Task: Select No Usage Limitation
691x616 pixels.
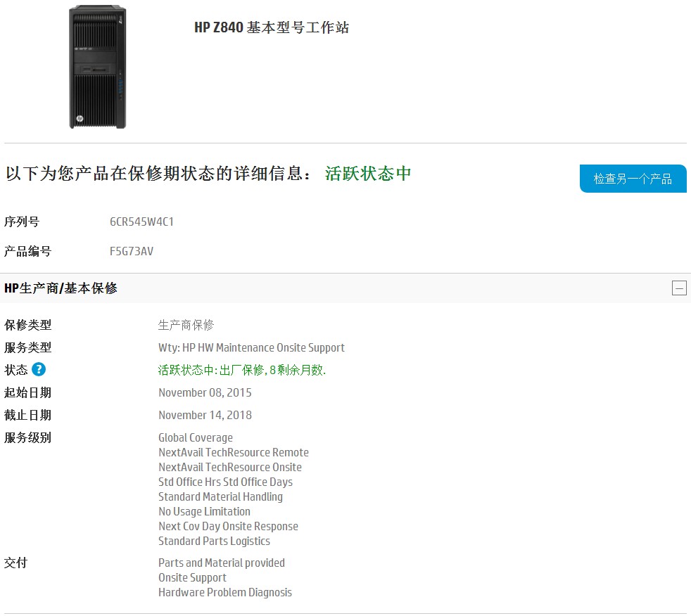Action: (204, 512)
